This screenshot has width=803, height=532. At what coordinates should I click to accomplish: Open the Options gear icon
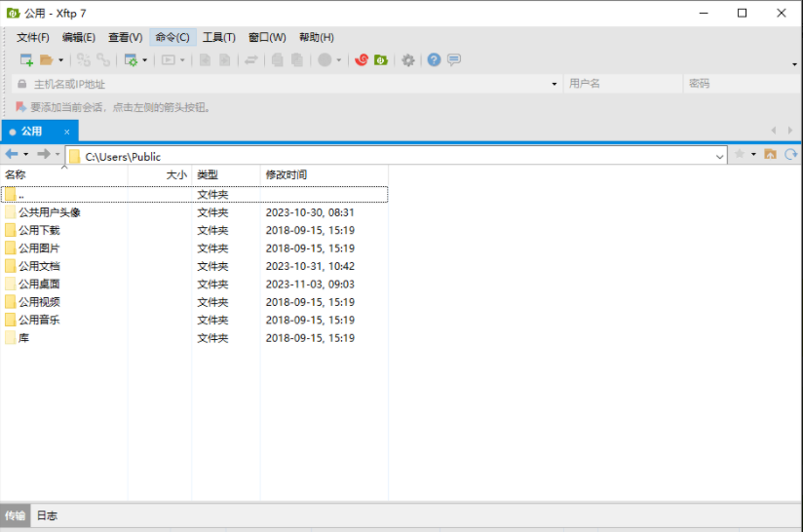pos(408,60)
